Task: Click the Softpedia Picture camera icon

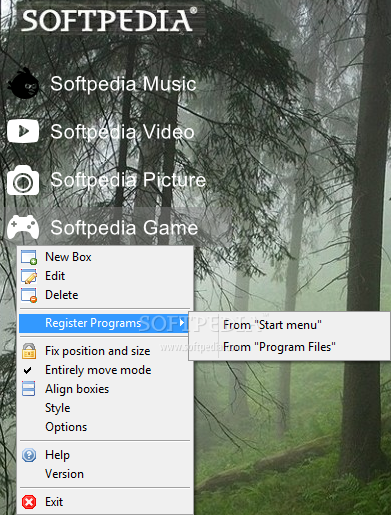Action: (23, 180)
